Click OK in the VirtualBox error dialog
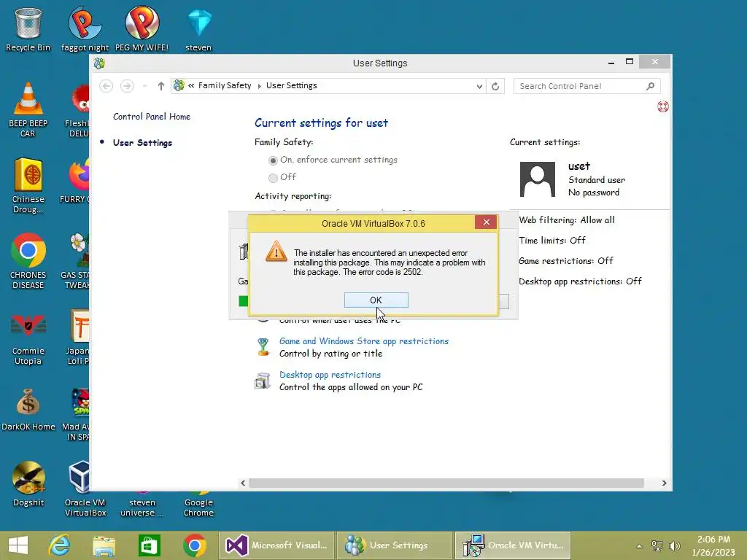The width and height of the screenshot is (747, 560). 376,300
